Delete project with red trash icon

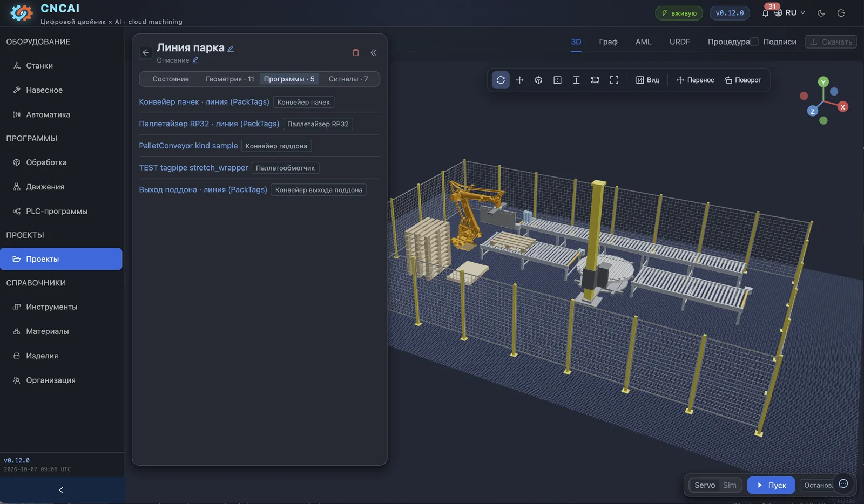pos(355,52)
